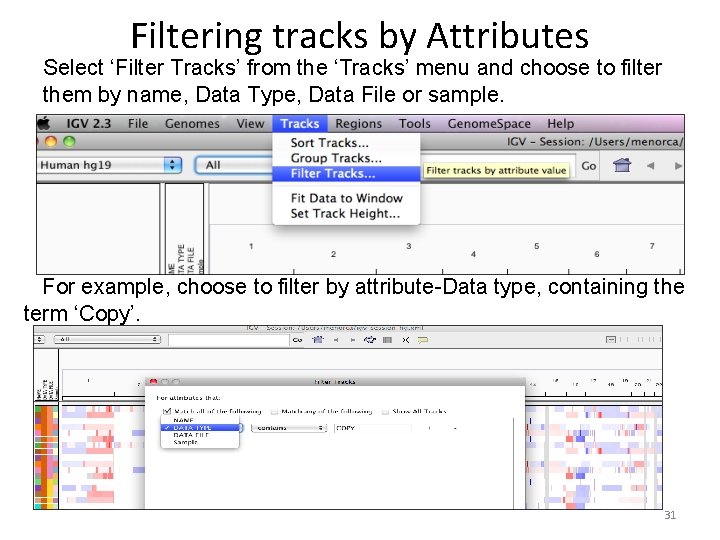Jump to chromosome 6 in upper ruler
Image resolution: width=720 pixels, height=540 pixels.
pos(596,254)
